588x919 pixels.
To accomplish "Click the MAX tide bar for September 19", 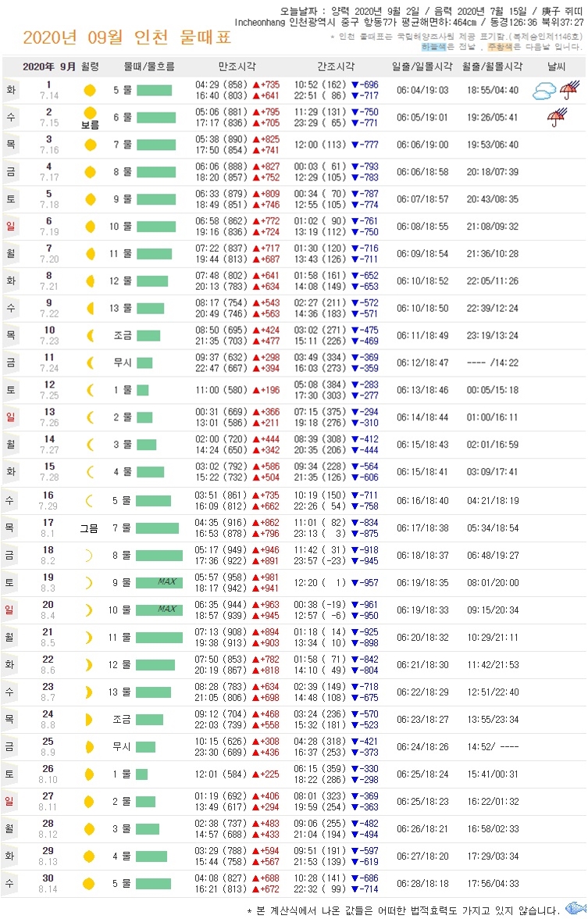I will click(x=159, y=583).
